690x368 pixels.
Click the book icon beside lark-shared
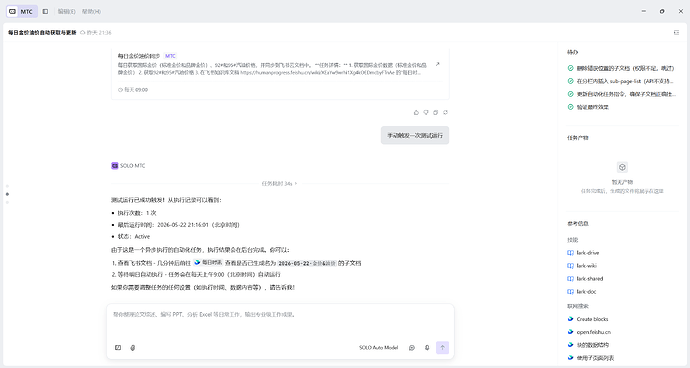571,279
